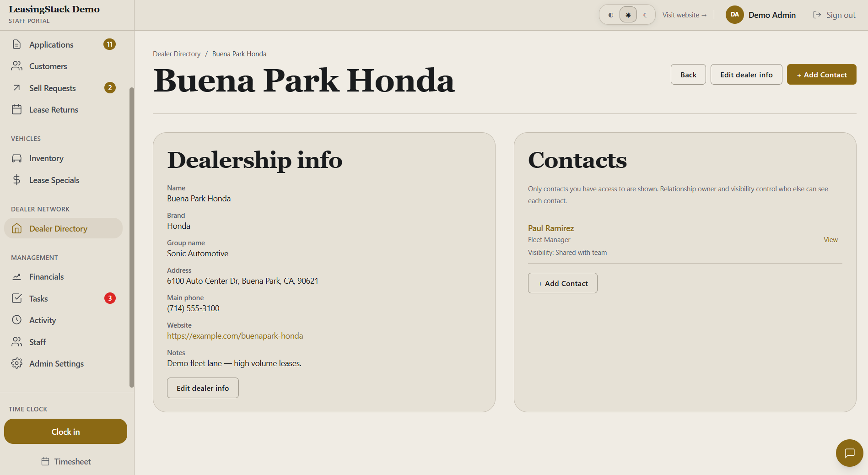868x475 pixels.
Task: Click the DA user avatar
Action: (735, 15)
